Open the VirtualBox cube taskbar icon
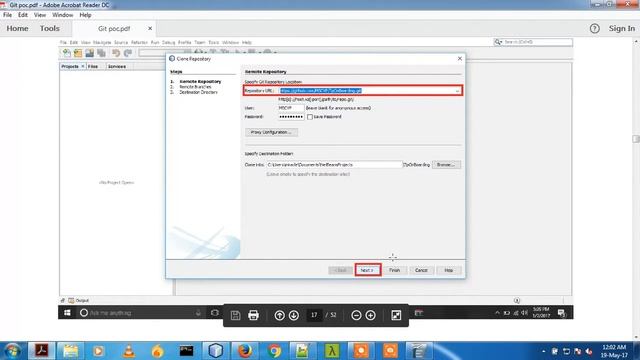 (x=216, y=351)
